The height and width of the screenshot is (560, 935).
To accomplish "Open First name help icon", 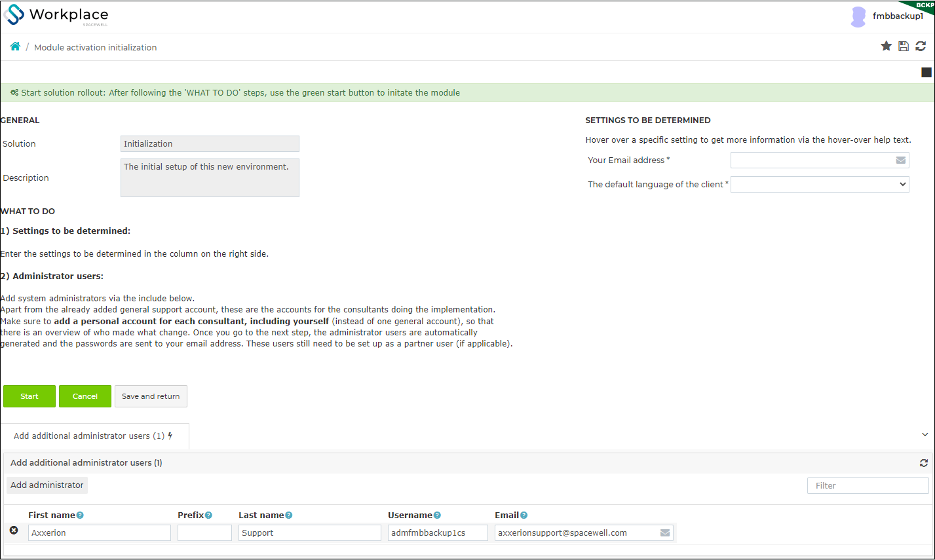I will pos(80,515).
